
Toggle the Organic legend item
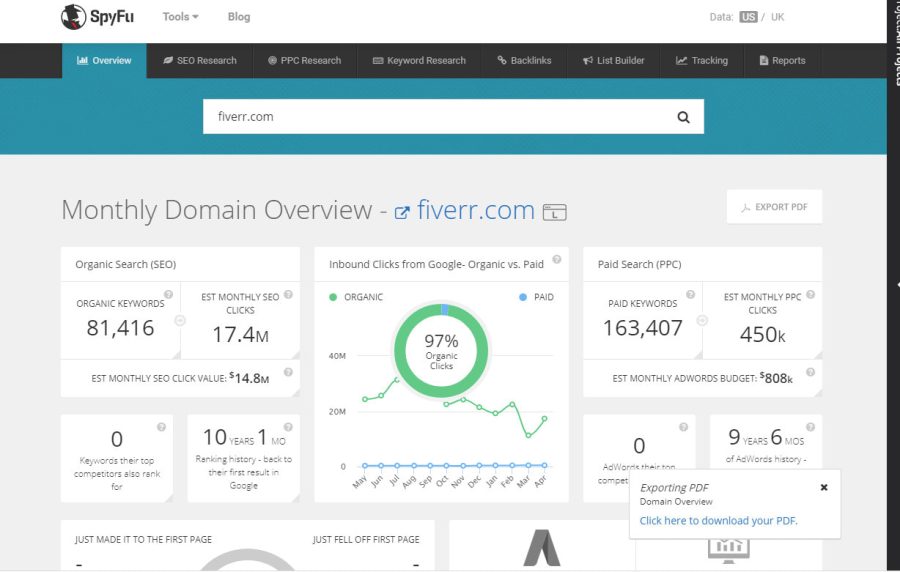tap(356, 297)
